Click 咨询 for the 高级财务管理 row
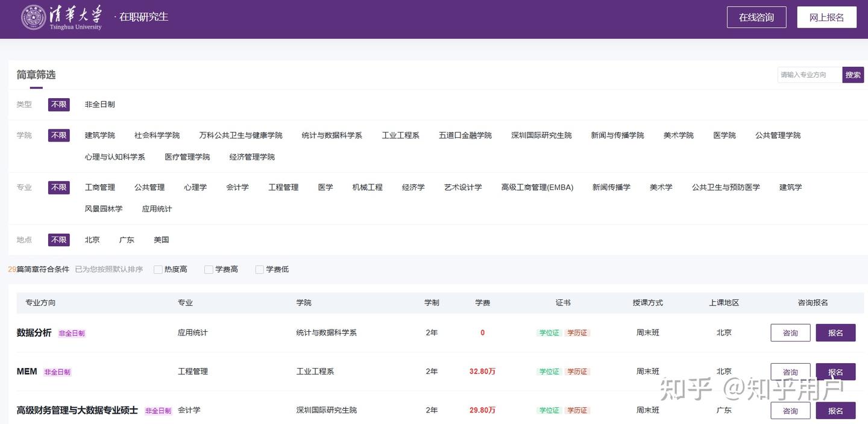This screenshot has height=424, width=868. tap(790, 411)
